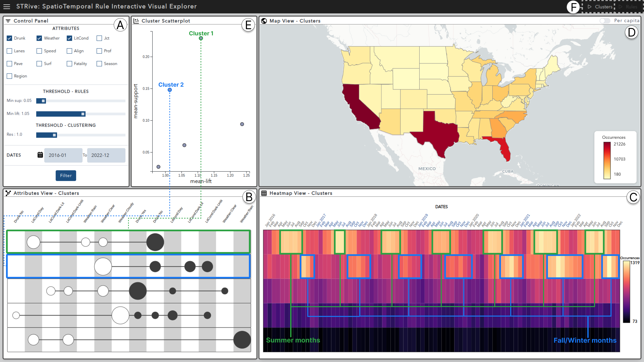Click the end date field 2022-12

pos(106,155)
